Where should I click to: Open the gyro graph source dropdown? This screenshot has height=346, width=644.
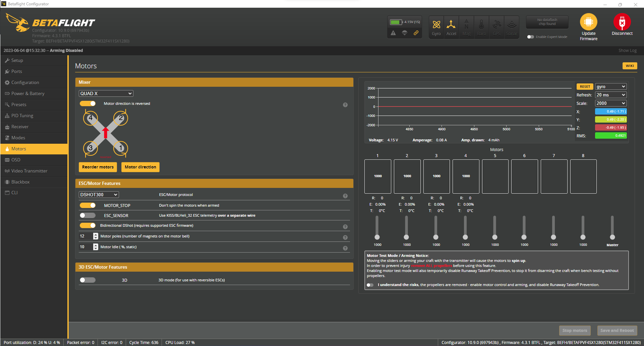[x=611, y=86]
